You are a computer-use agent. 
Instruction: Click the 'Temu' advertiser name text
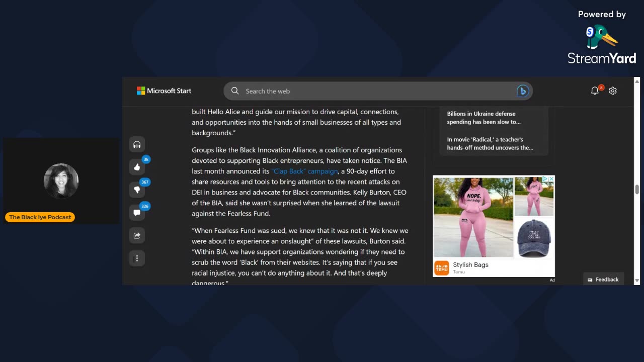click(x=459, y=272)
